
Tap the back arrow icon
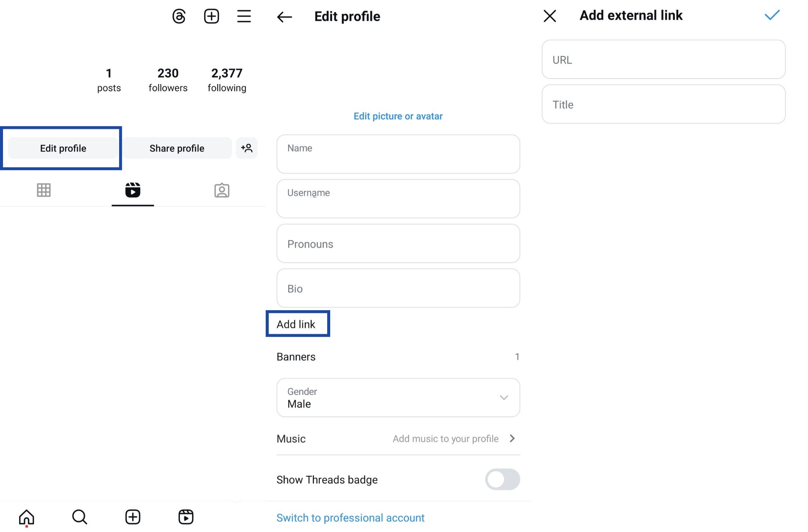tap(284, 16)
